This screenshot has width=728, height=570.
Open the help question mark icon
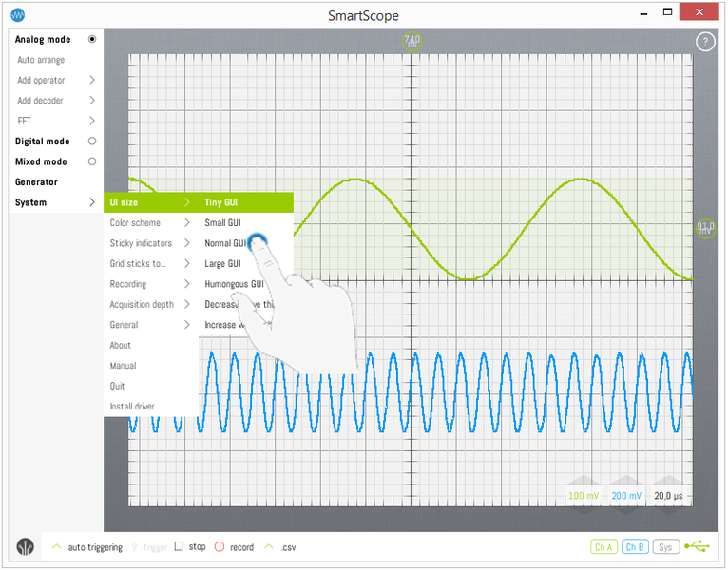(x=705, y=42)
